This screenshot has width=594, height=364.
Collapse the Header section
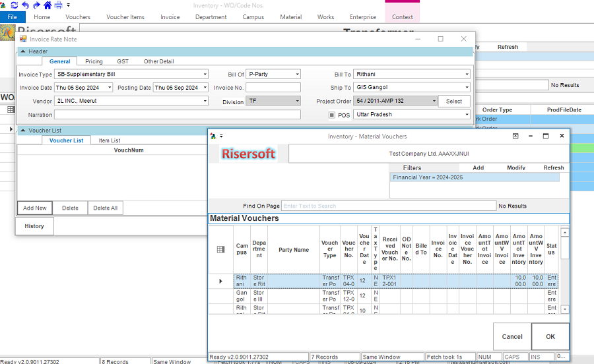point(22,51)
